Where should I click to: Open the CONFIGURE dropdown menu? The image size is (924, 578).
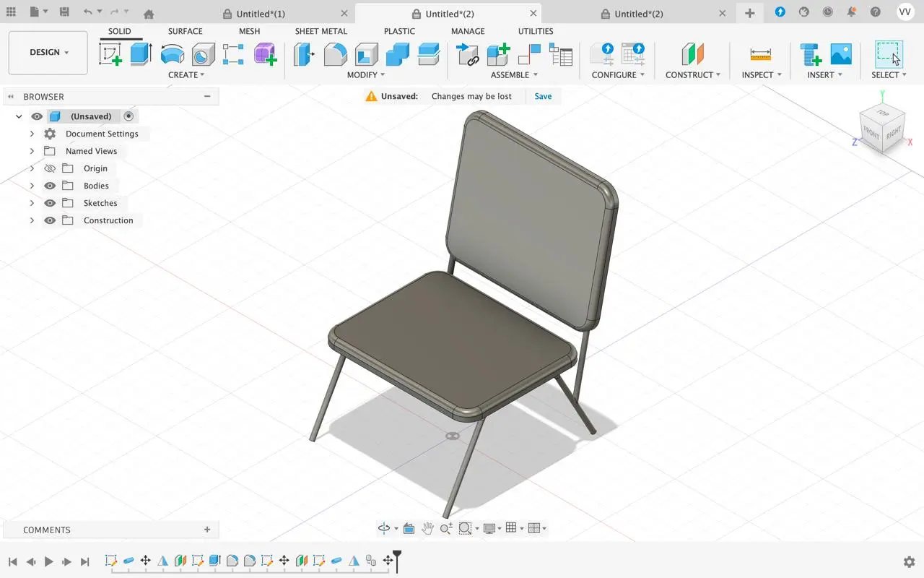[618, 75]
